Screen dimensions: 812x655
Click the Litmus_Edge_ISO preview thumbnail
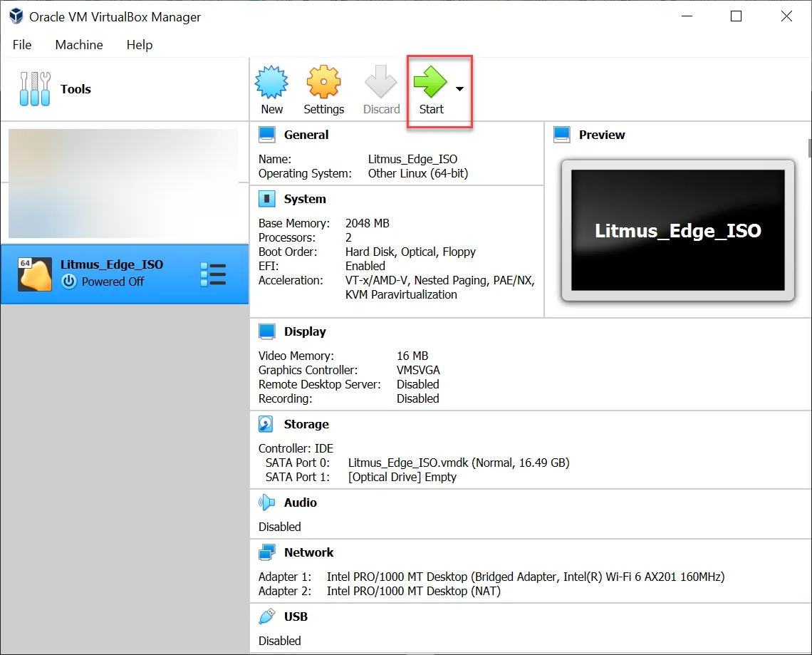[677, 230]
